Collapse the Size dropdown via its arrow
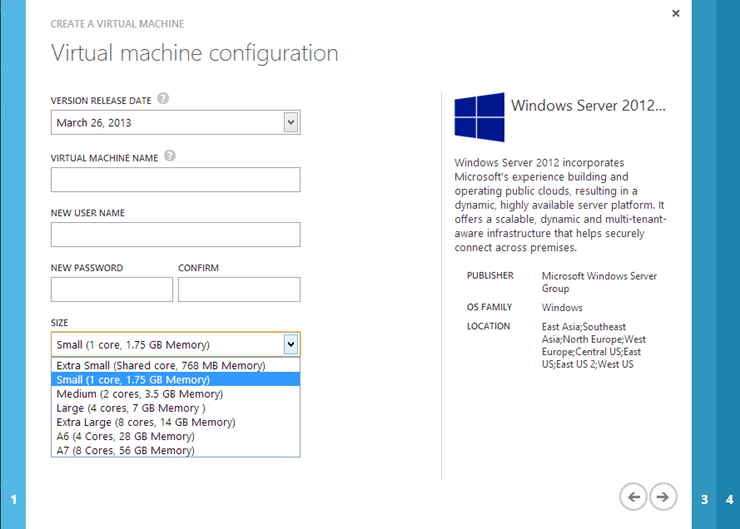This screenshot has height=529, width=740. tap(291, 344)
